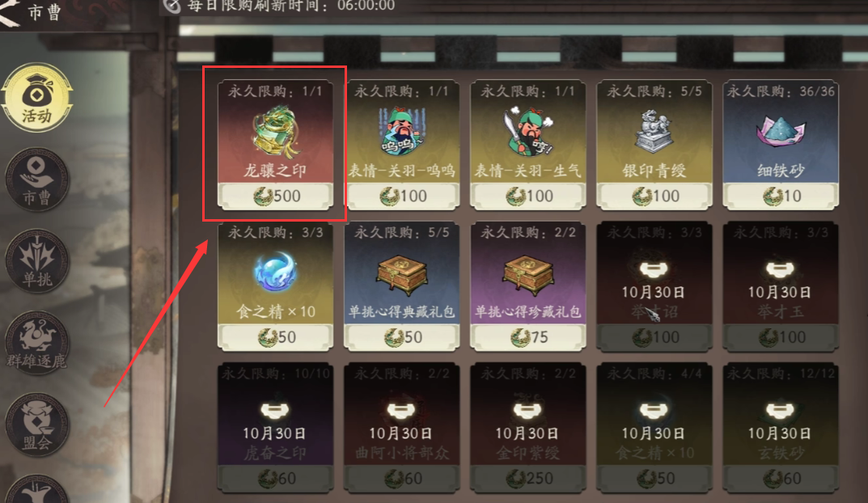
Task: Click the back arrow next to 市曹
Action: [10, 12]
